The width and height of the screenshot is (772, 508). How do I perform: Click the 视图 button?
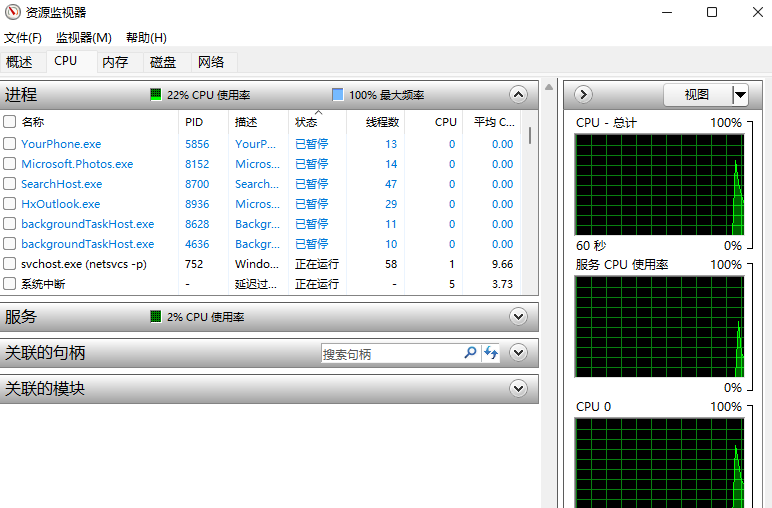pyautogui.click(x=697, y=95)
